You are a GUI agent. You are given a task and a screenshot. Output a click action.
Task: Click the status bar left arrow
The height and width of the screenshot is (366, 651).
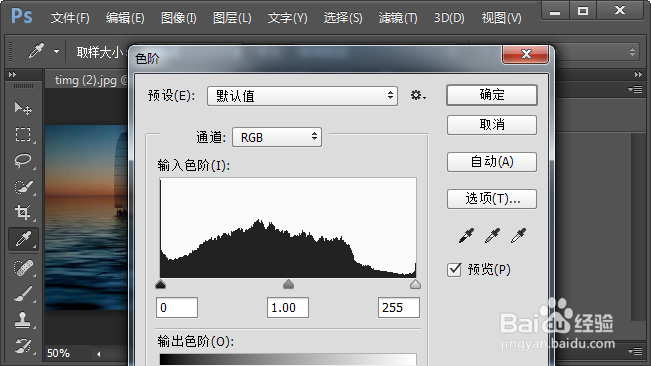tap(98, 354)
